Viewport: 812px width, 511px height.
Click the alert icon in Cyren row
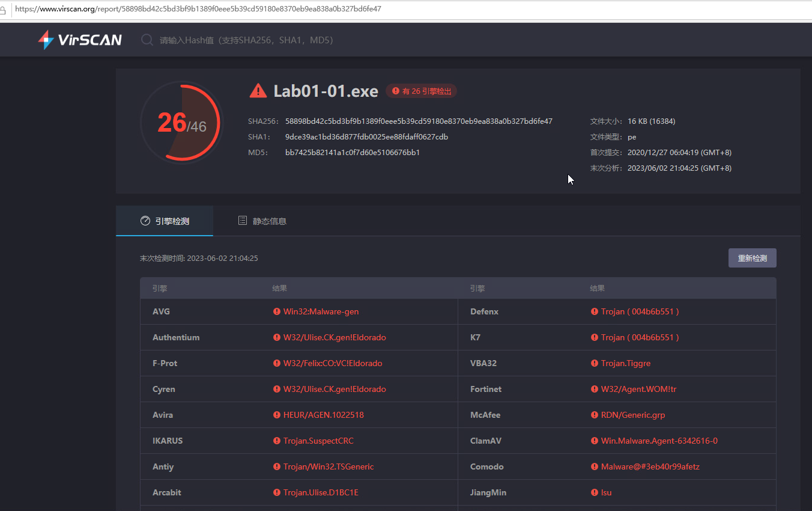(277, 389)
